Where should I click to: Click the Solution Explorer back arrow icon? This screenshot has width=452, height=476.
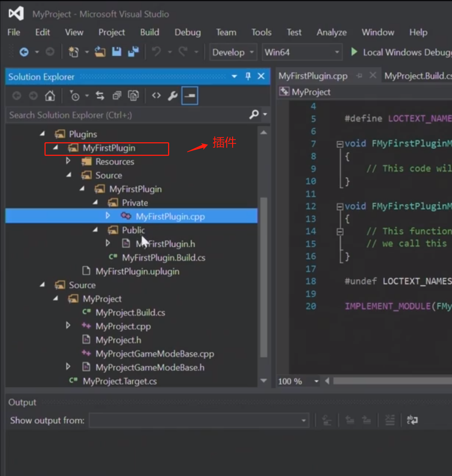[17, 96]
